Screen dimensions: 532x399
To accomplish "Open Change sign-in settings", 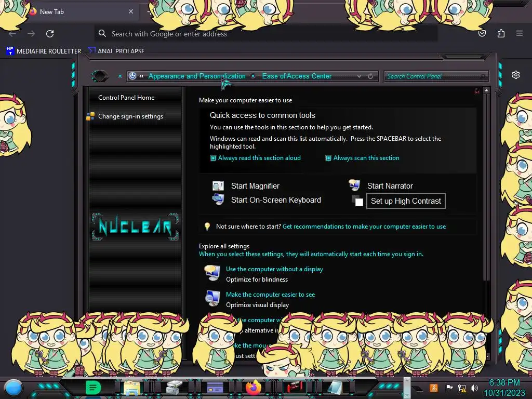I will click(130, 116).
